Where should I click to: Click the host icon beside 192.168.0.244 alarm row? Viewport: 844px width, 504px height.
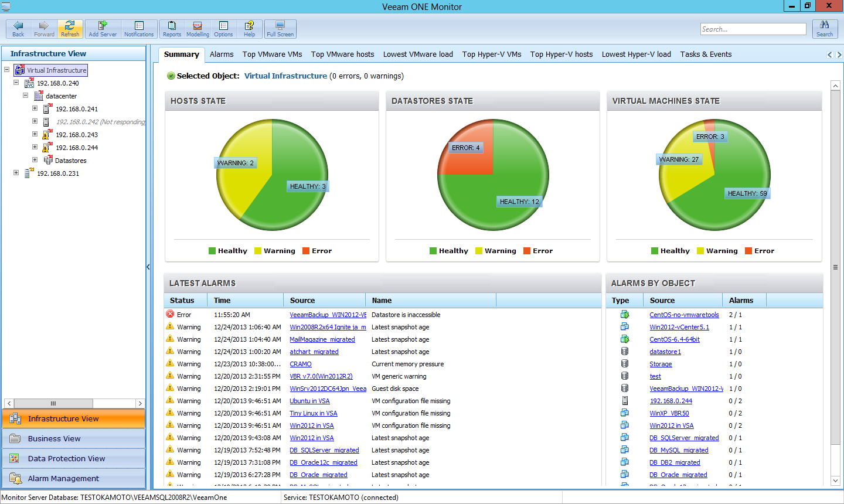click(625, 400)
